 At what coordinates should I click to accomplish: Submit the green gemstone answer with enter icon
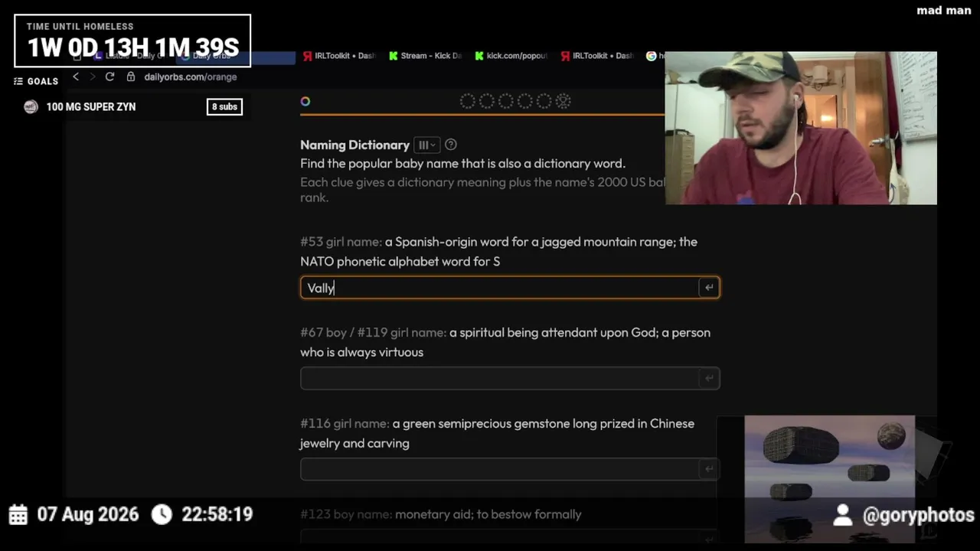tap(709, 469)
